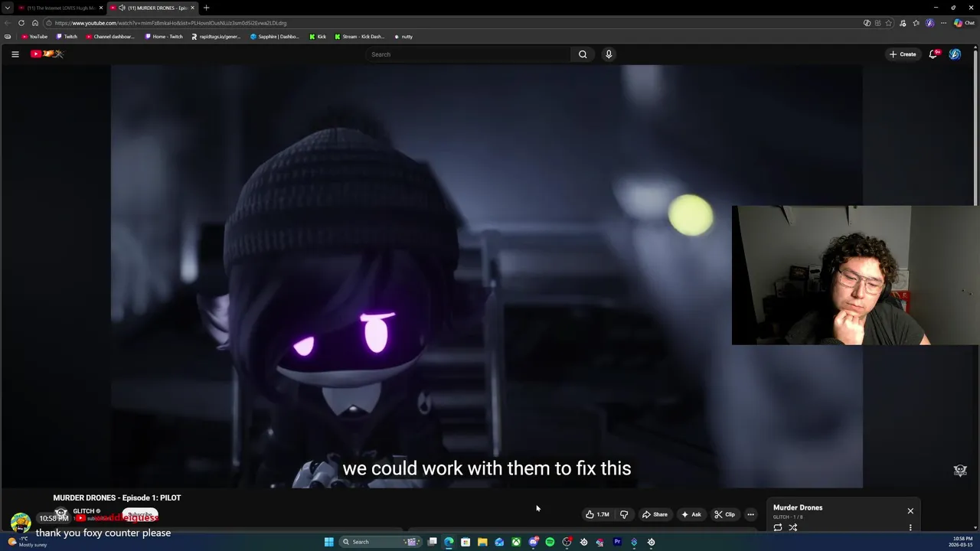Open the Create menu
This screenshot has height=551, width=980.
click(x=903, y=54)
